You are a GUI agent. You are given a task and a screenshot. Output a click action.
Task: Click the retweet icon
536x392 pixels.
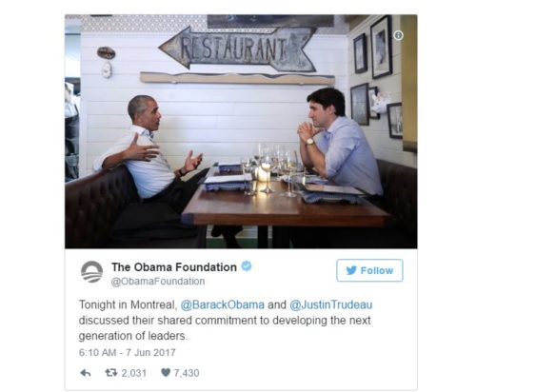pyautogui.click(x=111, y=373)
